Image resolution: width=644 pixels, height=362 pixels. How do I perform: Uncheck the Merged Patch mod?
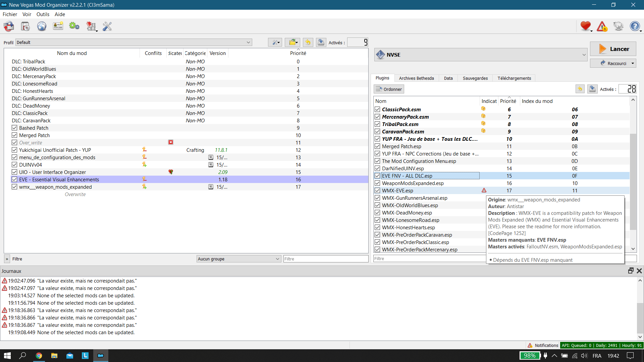coord(14,135)
